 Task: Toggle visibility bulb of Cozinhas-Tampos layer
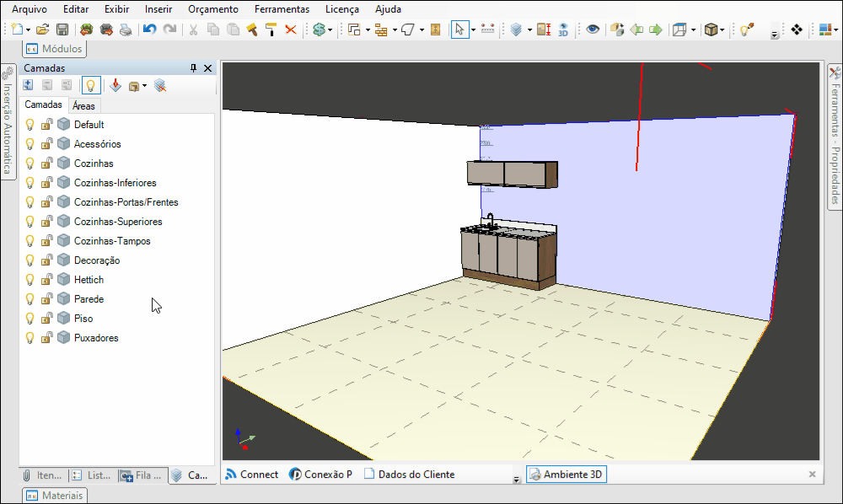click(x=30, y=241)
